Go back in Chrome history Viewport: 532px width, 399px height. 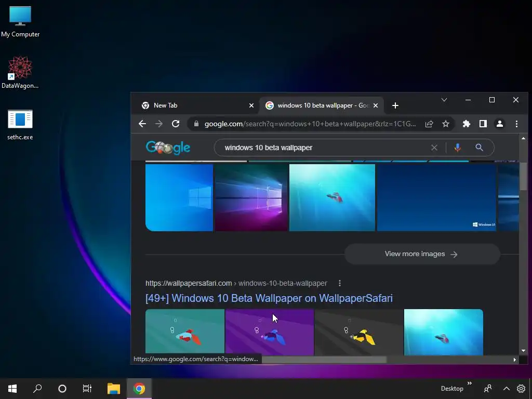coord(142,124)
